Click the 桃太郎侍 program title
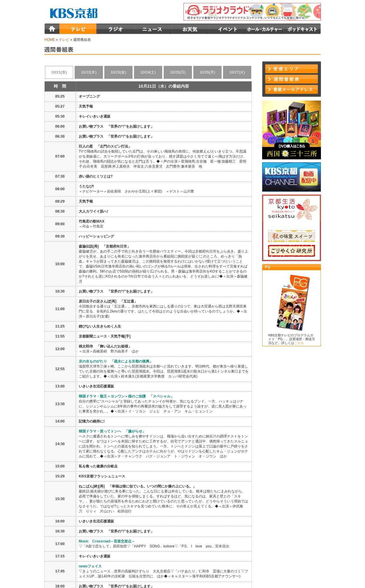Viewport: 365px width, 588px height. pos(105,346)
